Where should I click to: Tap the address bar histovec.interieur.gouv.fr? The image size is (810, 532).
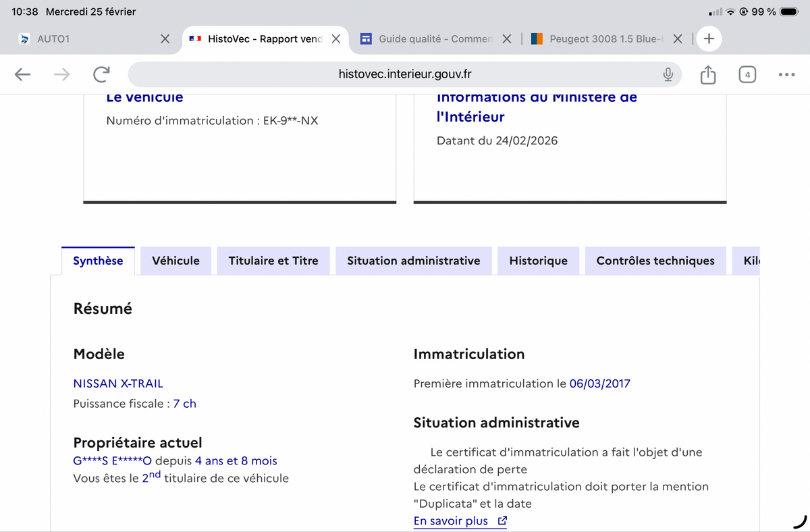(405, 74)
